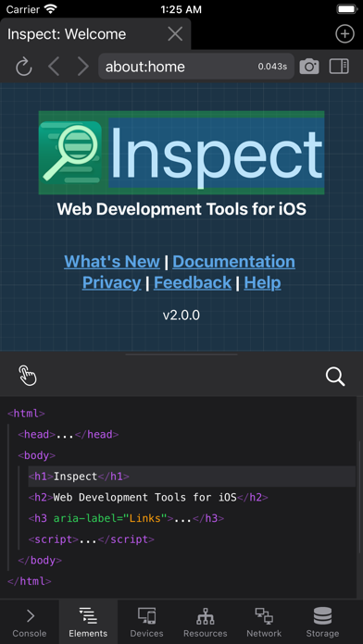Image resolution: width=363 pixels, height=644 pixels.
Task: Toggle the side panel layout icon
Action: pyautogui.click(x=339, y=66)
